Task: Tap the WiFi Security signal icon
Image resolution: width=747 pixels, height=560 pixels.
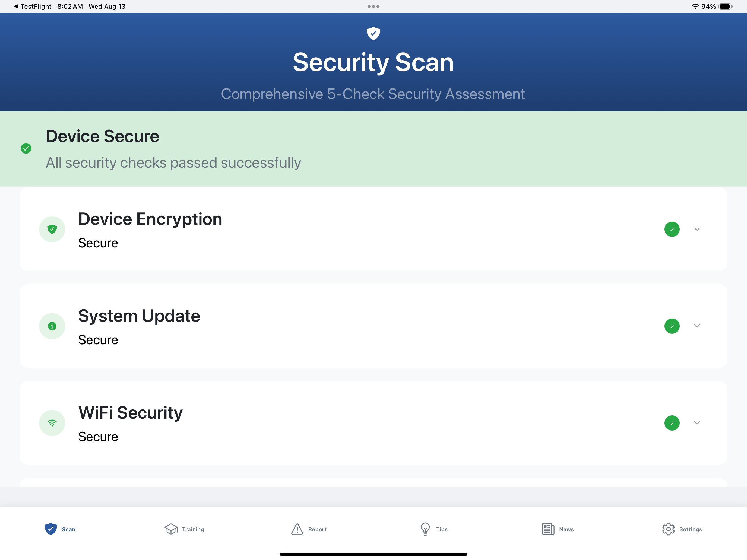Action: 52,423
